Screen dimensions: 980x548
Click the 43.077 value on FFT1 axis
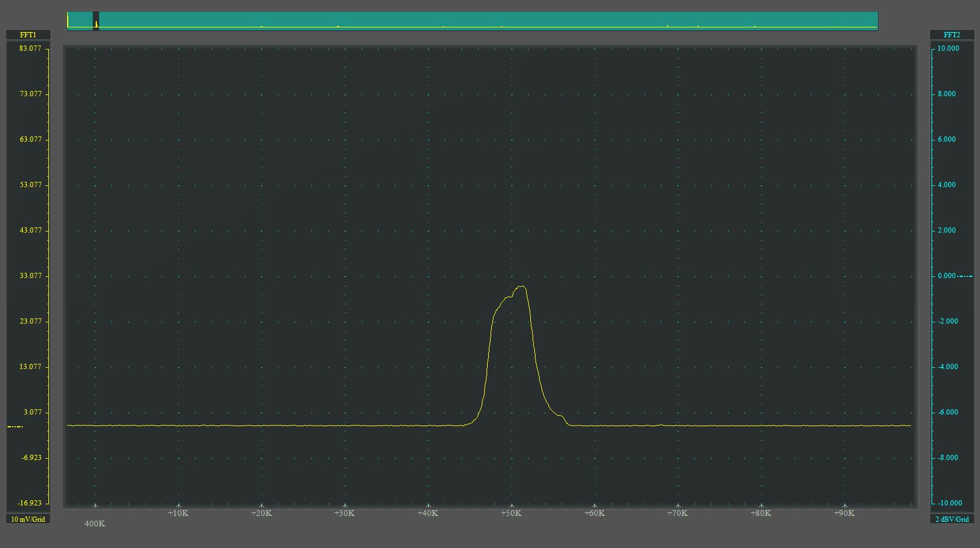30,230
